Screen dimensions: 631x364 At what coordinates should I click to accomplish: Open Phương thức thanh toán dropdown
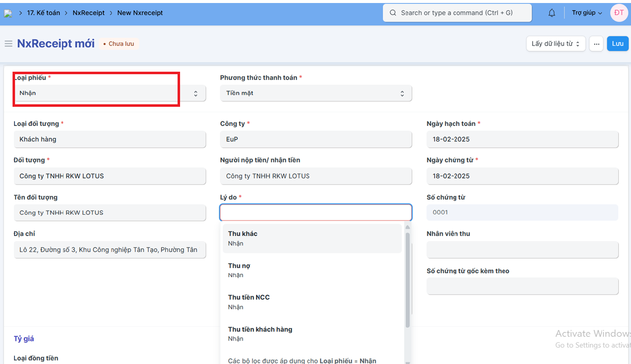pyautogui.click(x=315, y=93)
